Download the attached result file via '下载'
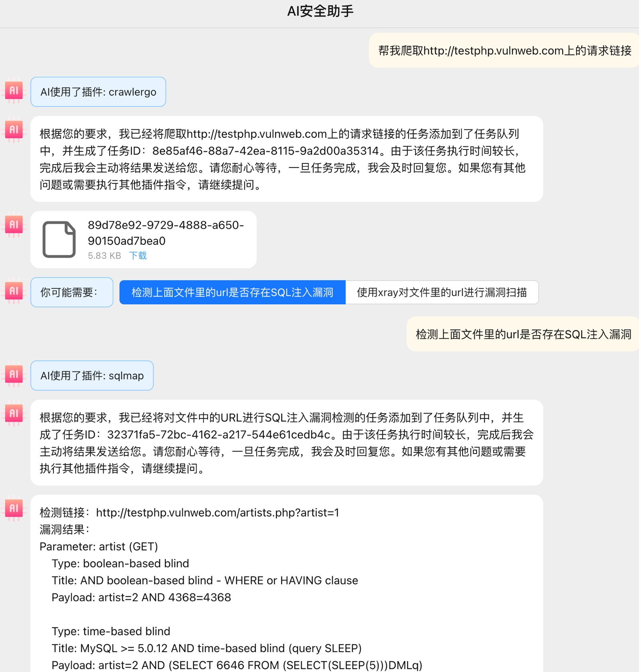This screenshot has width=641, height=672. [138, 255]
